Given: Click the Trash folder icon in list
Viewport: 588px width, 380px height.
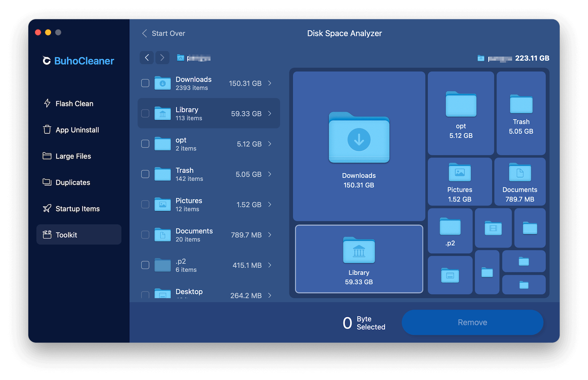Looking at the screenshot, I should [162, 174].
